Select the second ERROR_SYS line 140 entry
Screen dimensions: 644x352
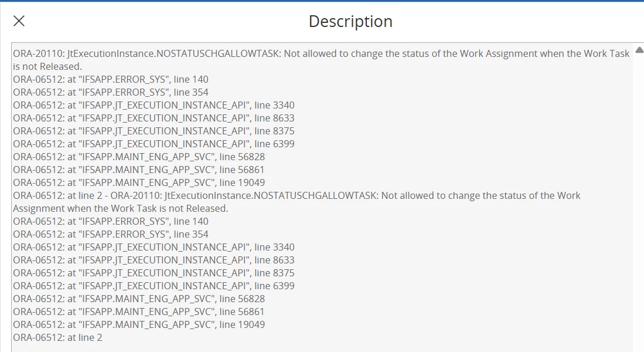(111, 221)
